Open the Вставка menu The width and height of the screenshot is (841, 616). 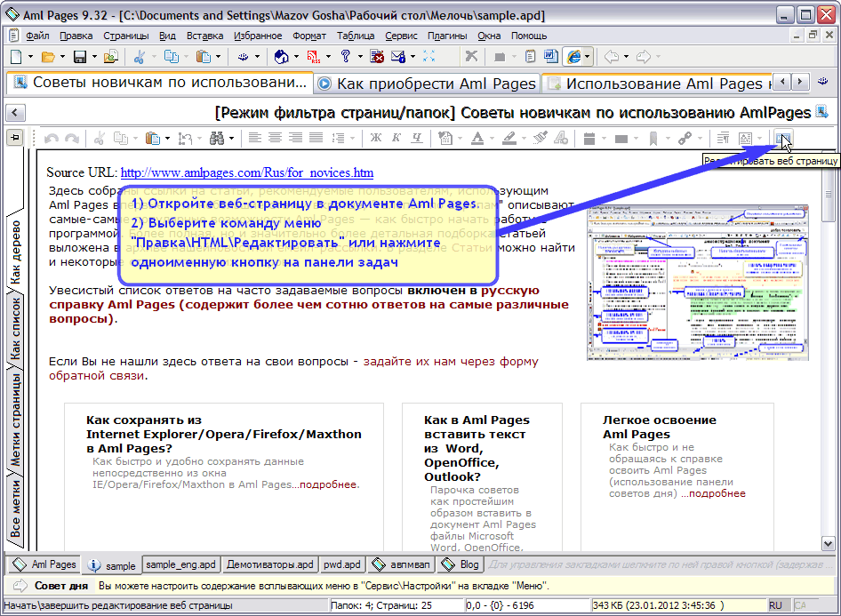point(204,36)
